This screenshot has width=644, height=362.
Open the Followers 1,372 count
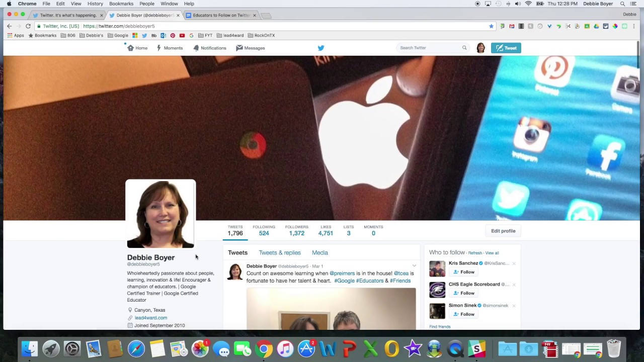click(297, 230)
